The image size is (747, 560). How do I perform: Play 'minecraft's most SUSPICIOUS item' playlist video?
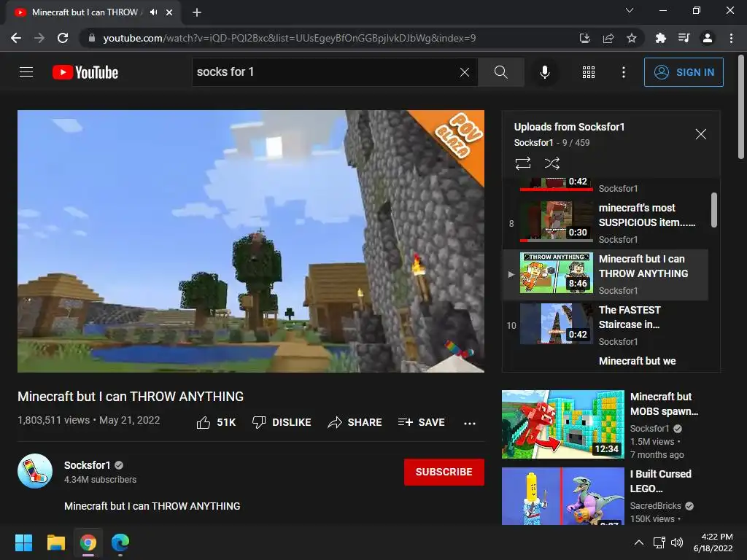[x=605, y=223]
